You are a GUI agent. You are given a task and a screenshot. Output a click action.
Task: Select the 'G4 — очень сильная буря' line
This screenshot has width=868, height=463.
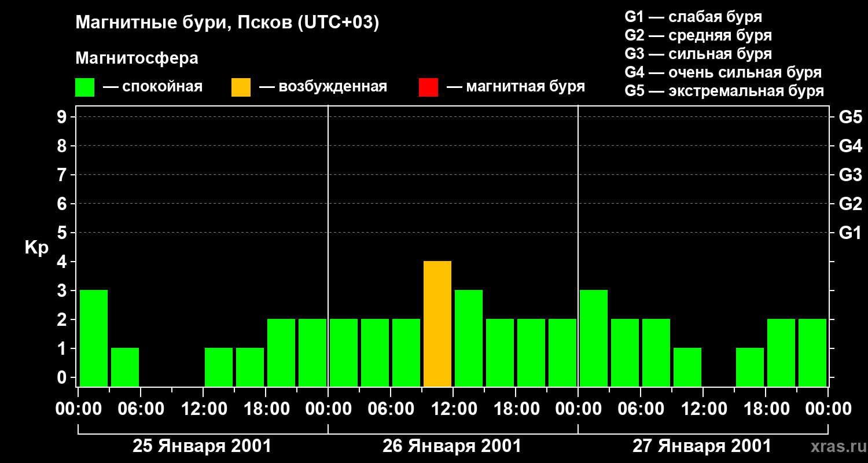click(x=723, y=72)
